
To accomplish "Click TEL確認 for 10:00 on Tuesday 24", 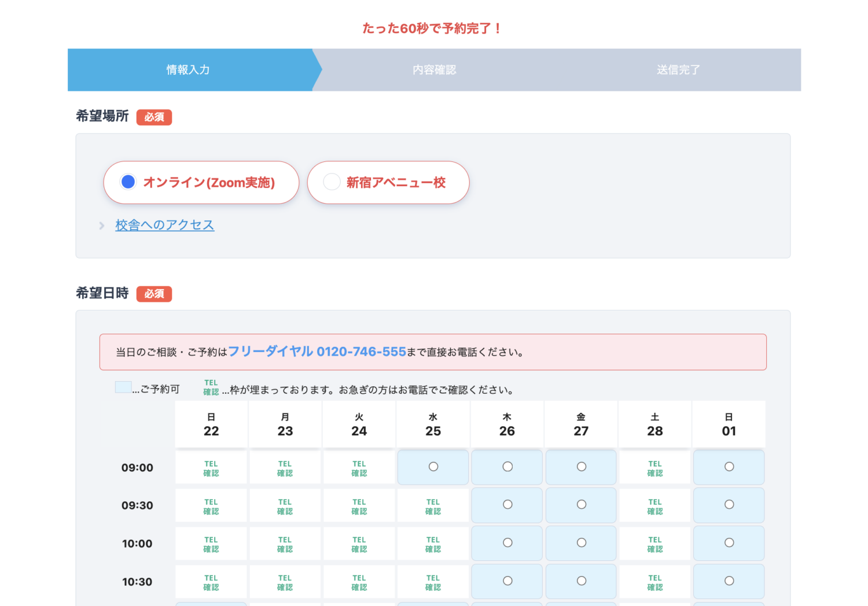I will coord(359,543).
